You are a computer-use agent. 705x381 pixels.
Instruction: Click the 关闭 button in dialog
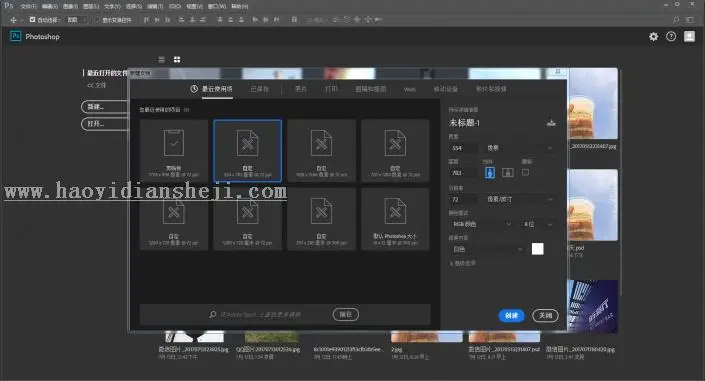tap(545, 315)
